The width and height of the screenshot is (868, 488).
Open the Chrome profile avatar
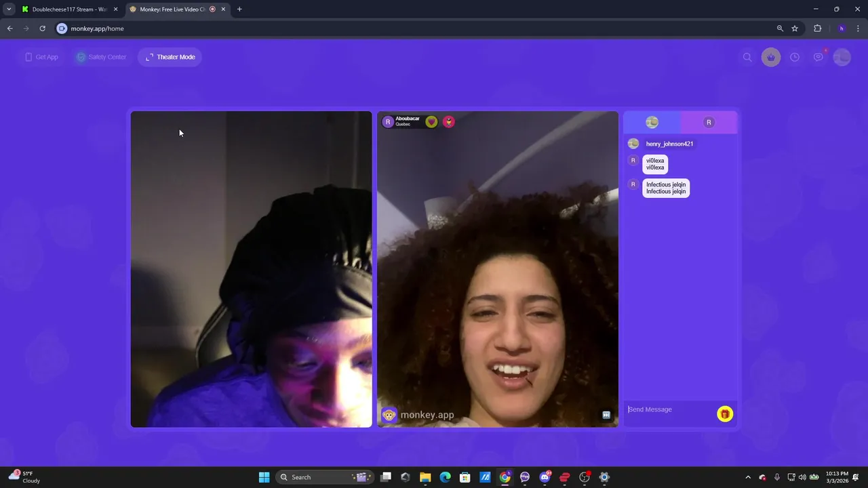[x=842, y=28]
